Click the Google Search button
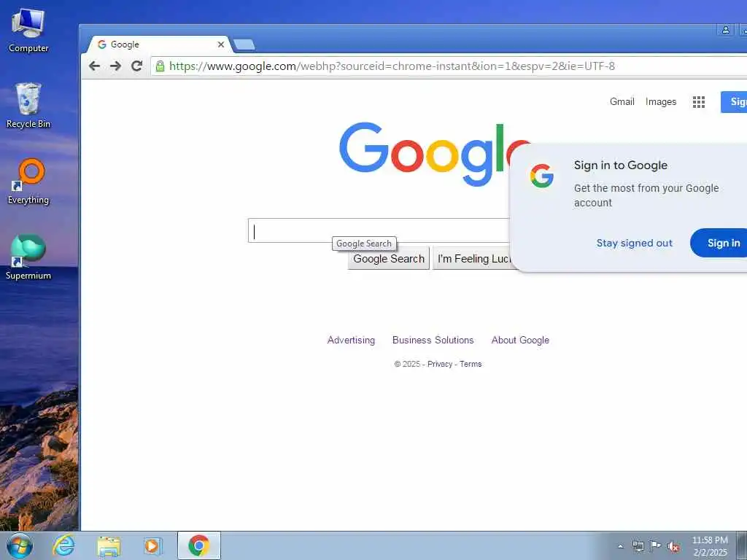This screenshot has width=747, height=560. click(389, 259)
